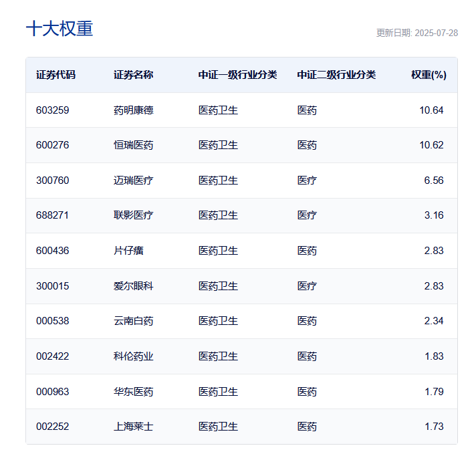Select stock name 爱尔眼科
The height and width of the screenshot is (460, 476).
pyautogui.click(x=133, y=286)
